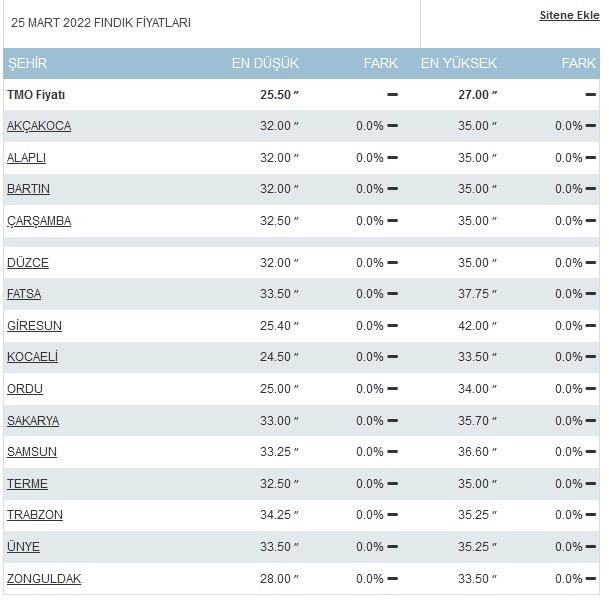This screenshot has height=607, width=609.
Task: Open the ÇARŞAMBA city link
Action: pyautogui.click(x=39, y=221)
